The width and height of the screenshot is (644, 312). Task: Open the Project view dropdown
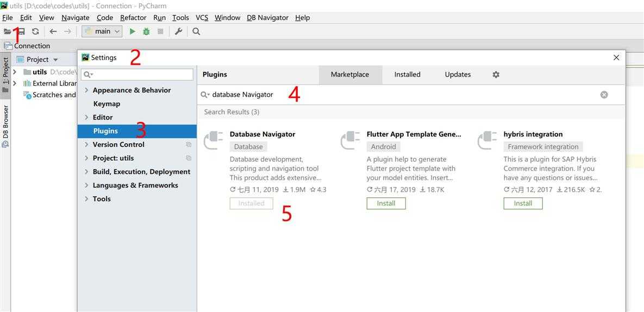55,60
